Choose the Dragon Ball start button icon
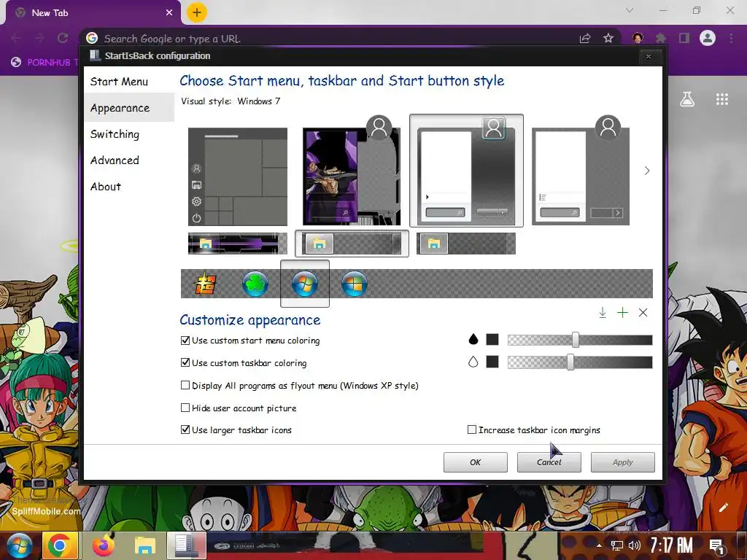The height and width of the screenshot is (560, 747). coord(205,284)
